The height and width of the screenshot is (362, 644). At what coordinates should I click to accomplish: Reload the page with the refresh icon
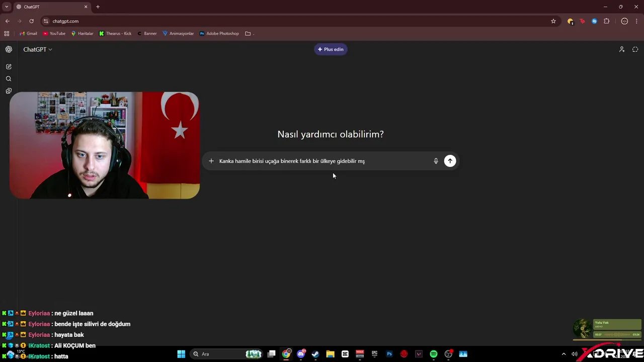31,21
